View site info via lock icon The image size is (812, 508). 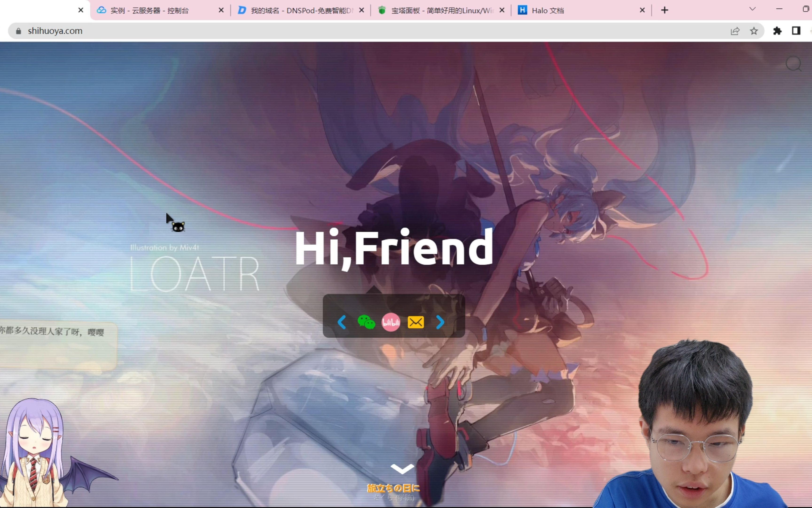(19, 31)
